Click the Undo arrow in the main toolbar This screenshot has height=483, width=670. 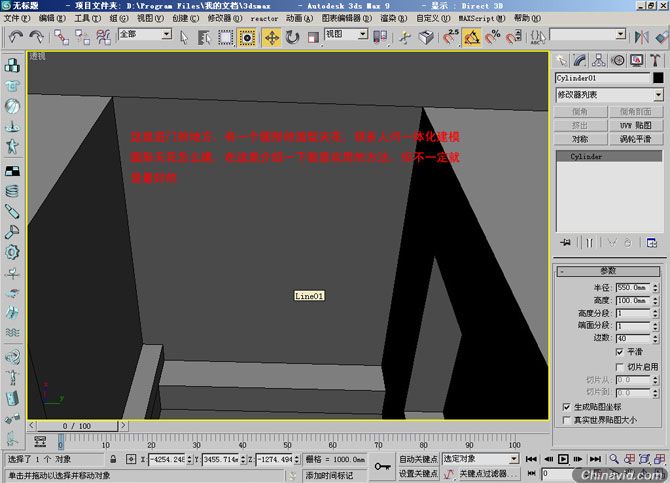coord(16,37)
